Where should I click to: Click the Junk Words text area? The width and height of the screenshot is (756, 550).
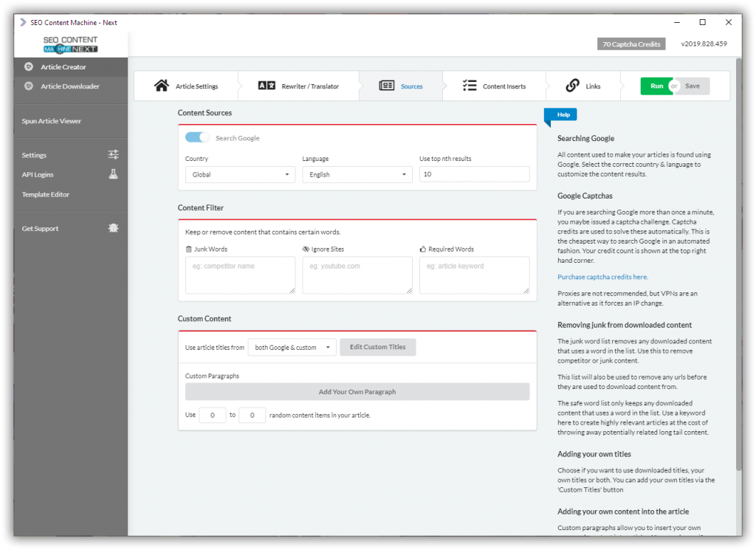coord(240,275)
